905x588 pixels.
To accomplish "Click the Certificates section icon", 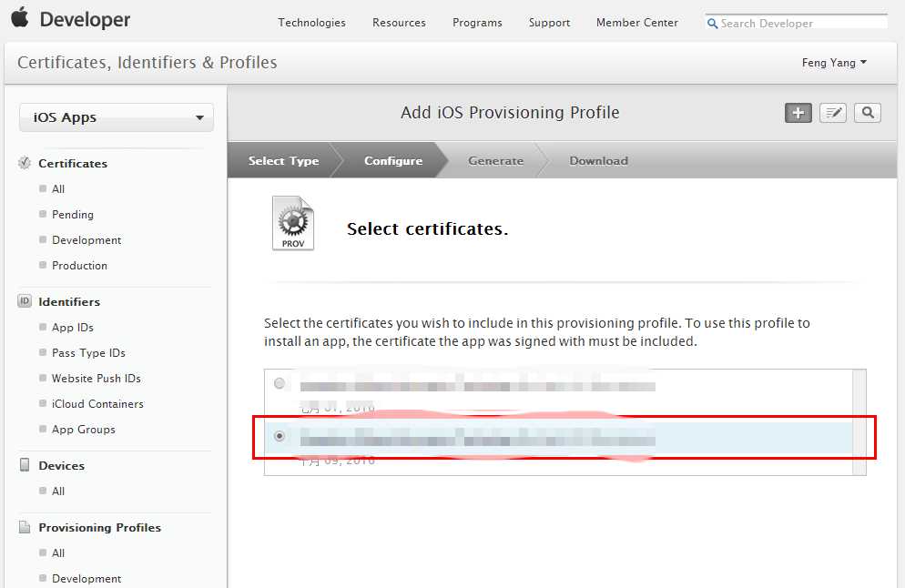I will 25,163.
